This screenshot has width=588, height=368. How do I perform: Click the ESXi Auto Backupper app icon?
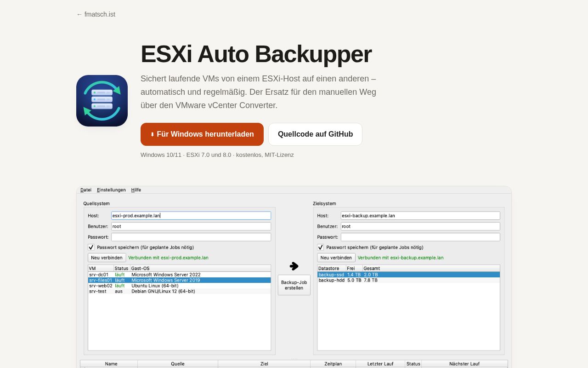coord(102,101)
